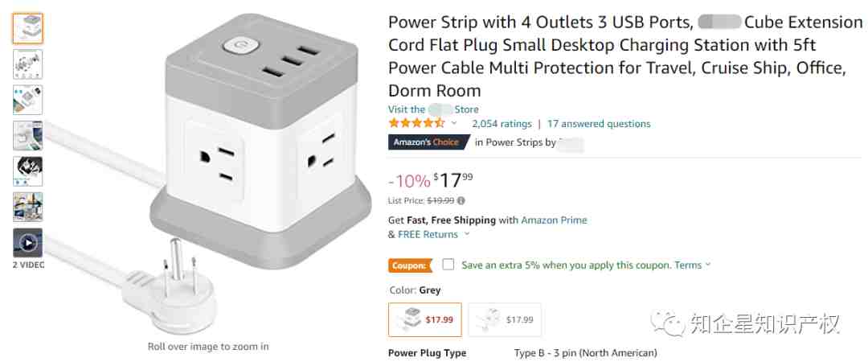868x362 pixels.
Task: Select the fourth product thumbnail
Action: (27, 135)
